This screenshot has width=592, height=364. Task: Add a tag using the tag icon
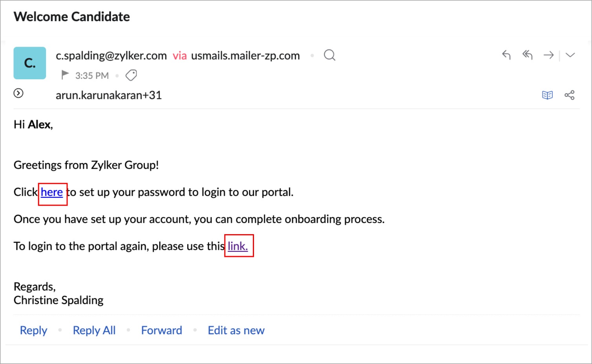click(131, 75)
